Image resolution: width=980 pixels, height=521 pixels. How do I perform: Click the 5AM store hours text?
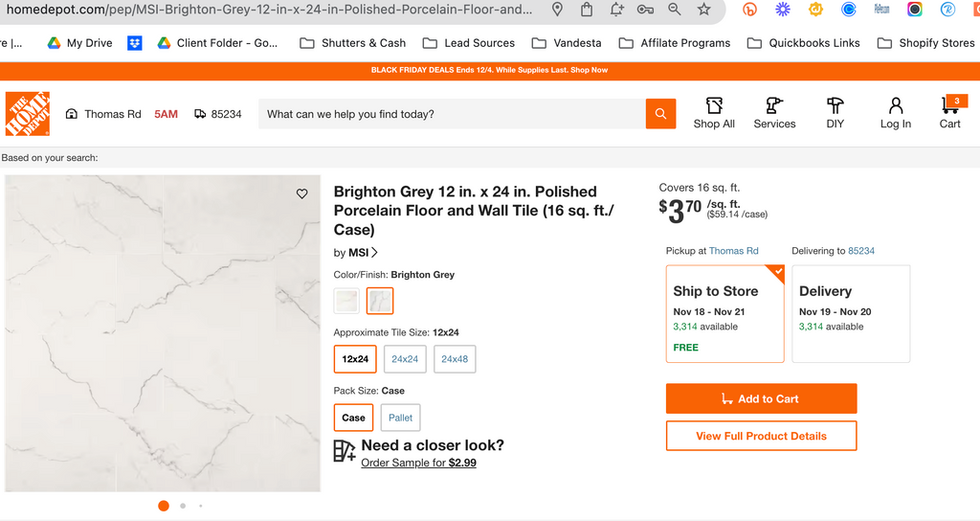(167, 114)
